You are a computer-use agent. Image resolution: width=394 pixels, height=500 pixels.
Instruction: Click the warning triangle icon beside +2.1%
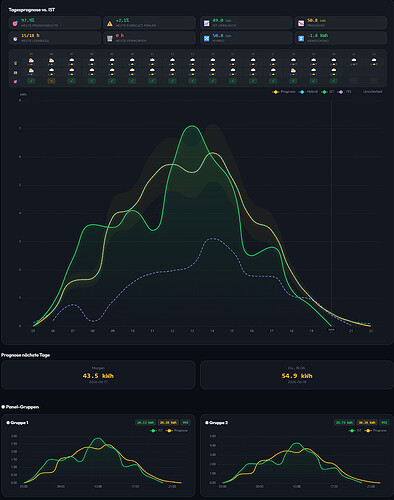point(110,23)
